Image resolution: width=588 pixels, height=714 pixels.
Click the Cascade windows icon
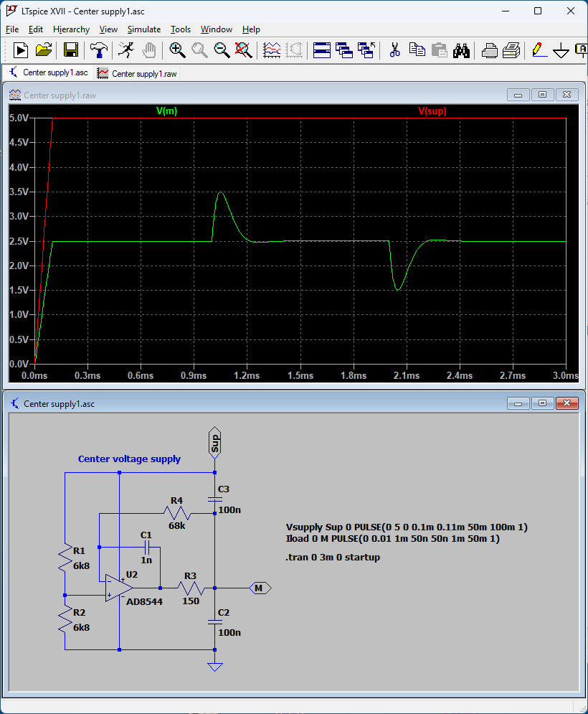(344, 50)
